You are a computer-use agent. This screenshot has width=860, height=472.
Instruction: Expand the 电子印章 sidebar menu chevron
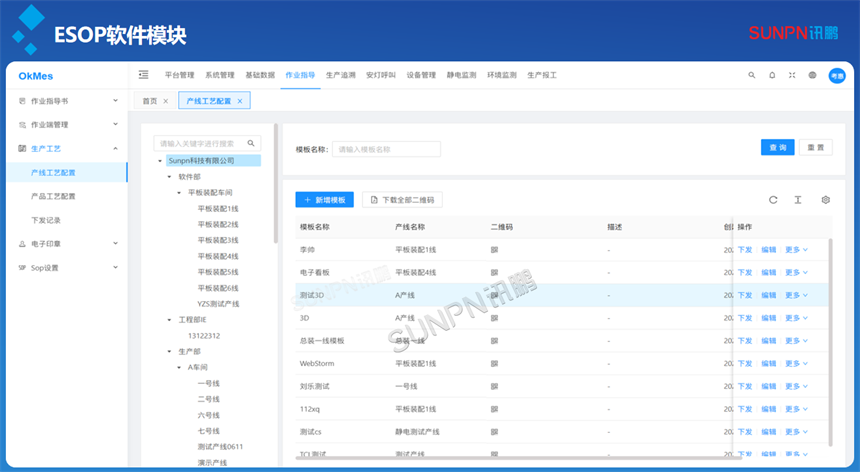(115, 243)
